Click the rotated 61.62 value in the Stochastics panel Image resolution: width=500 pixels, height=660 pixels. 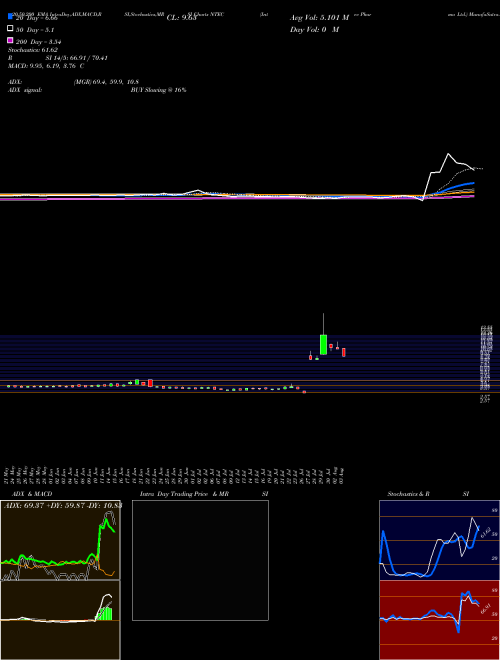point(485,533)
